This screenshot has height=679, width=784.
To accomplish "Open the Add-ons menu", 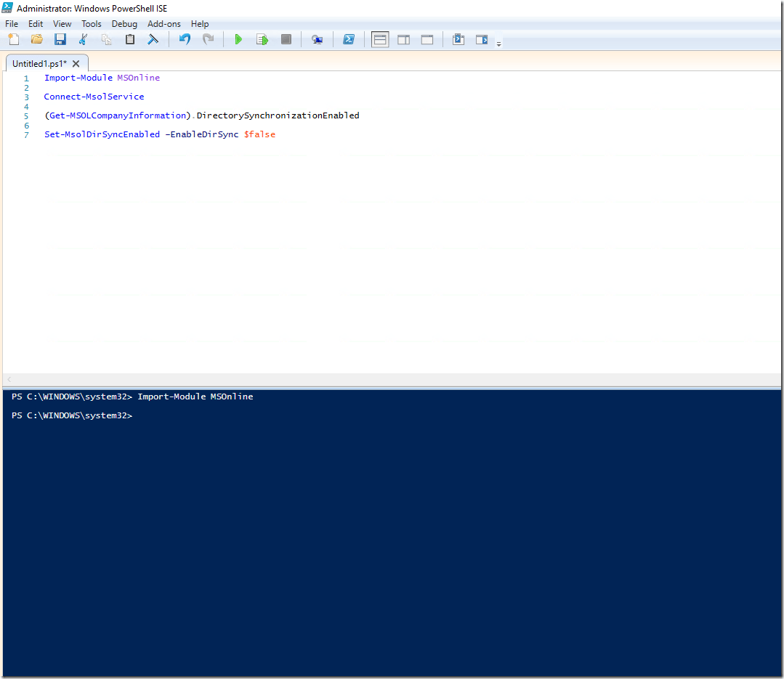I will click(x=163, y=23).
